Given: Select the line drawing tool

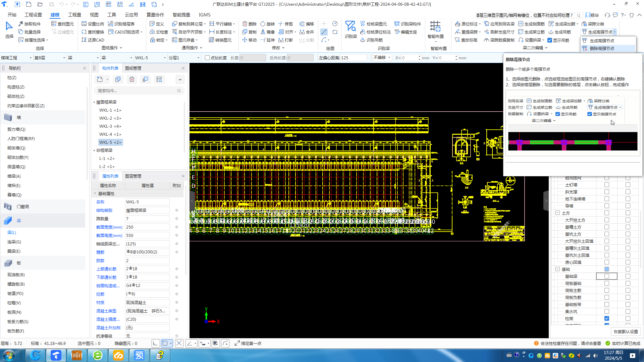Looking at the screenshot, I should tap(324, 32).
